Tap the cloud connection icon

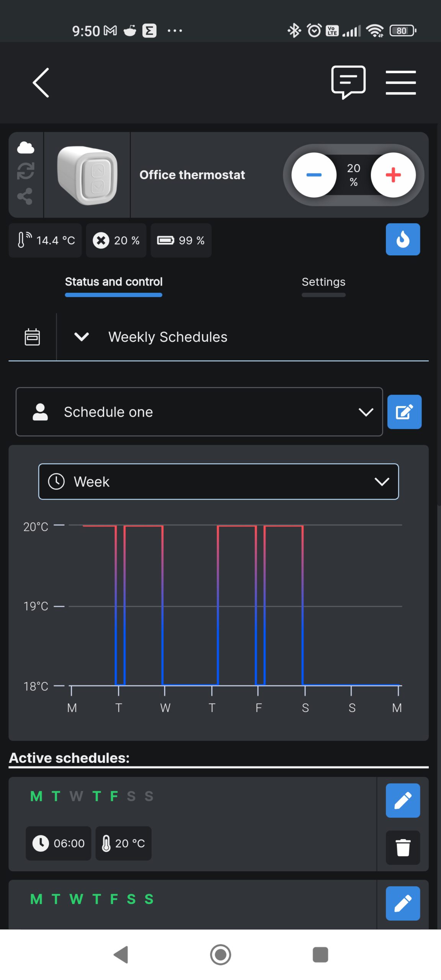26,147
